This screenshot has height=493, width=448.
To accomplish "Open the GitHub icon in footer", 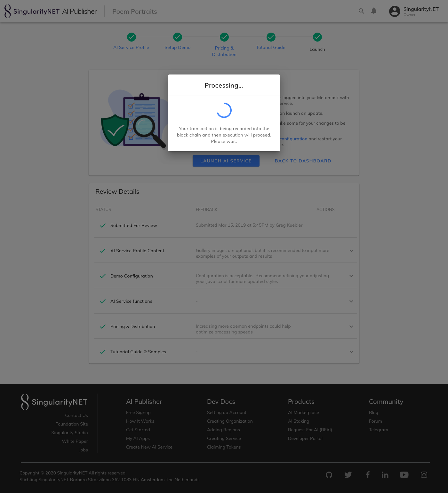I will 329,475.
